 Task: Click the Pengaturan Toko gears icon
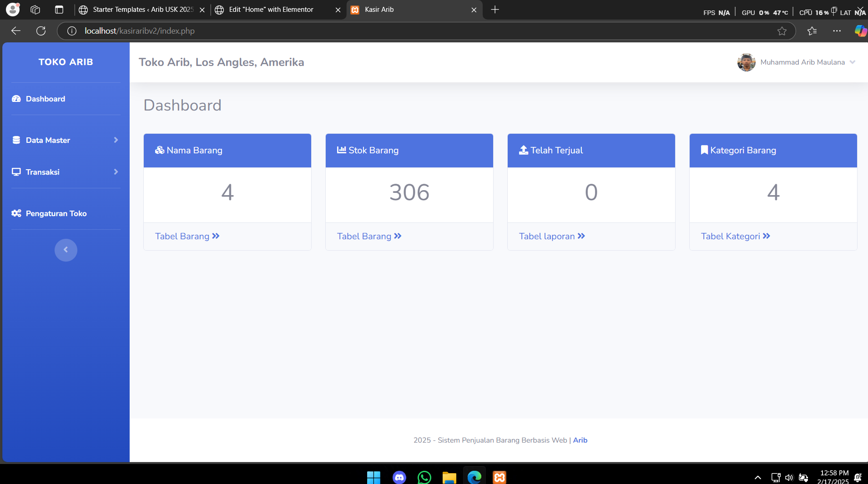16,213
